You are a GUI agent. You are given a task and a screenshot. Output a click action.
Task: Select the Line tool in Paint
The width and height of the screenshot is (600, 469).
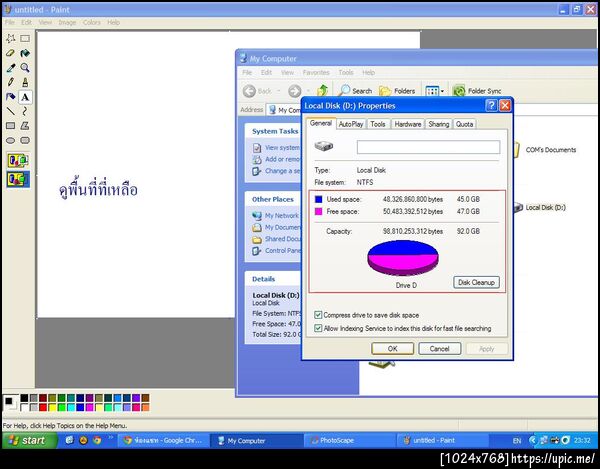pos(11,111)
